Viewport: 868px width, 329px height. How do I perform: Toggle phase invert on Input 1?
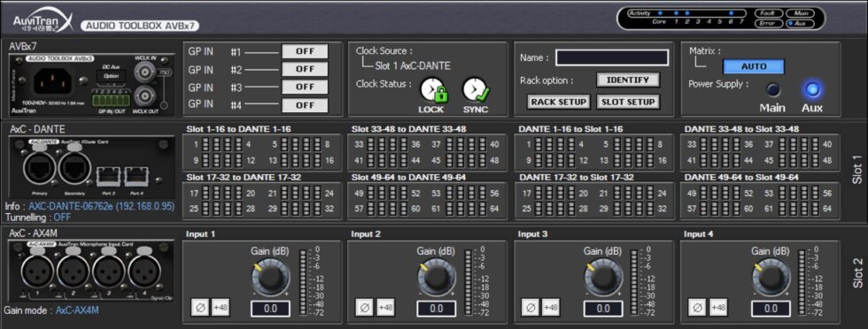tap(200, 308)
